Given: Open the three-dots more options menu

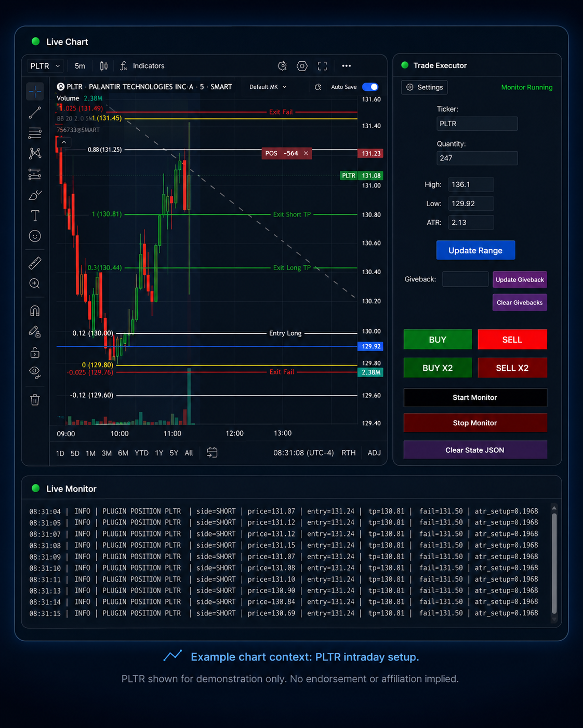Looking at the screenshot, I should coord(347,66).
